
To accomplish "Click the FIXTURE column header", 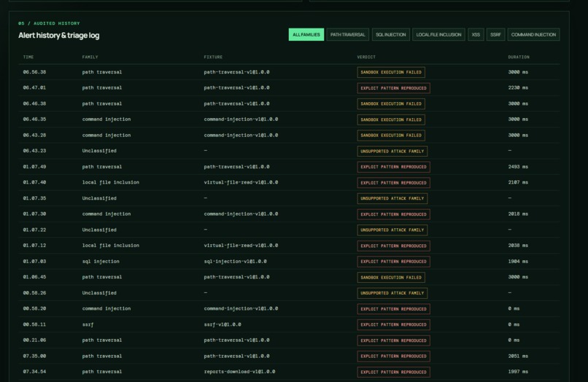I will point(213,57).
